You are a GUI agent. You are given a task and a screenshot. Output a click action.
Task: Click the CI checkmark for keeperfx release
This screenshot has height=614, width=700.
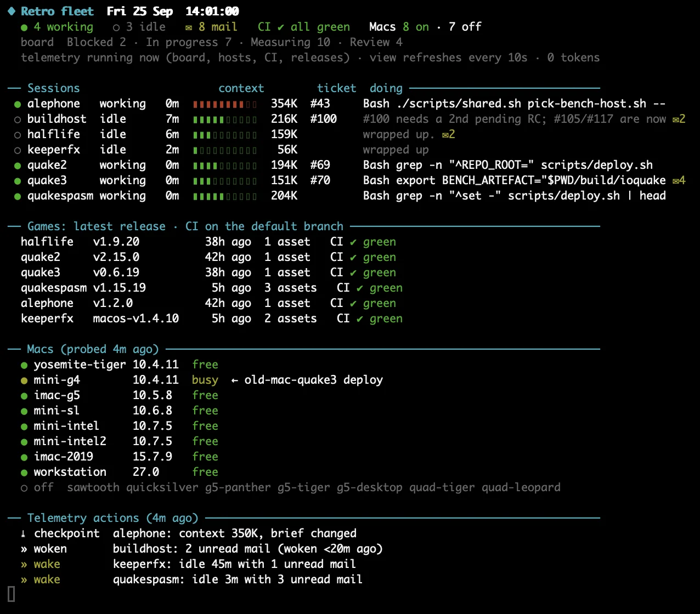coord(360,319)
